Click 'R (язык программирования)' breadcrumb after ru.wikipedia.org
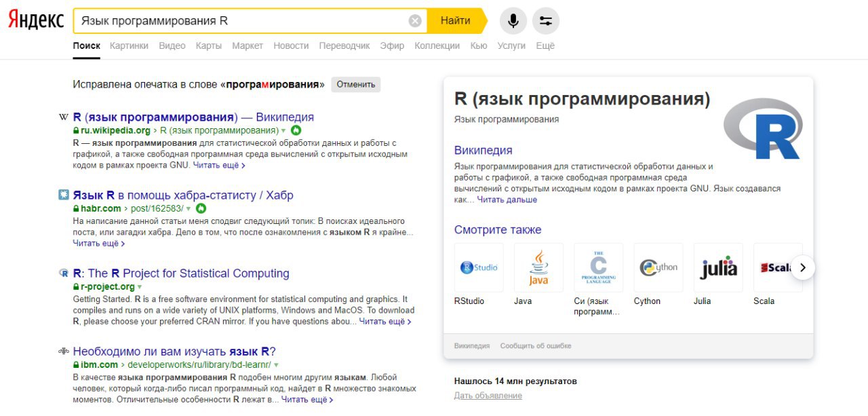 [x=219, y=130]
